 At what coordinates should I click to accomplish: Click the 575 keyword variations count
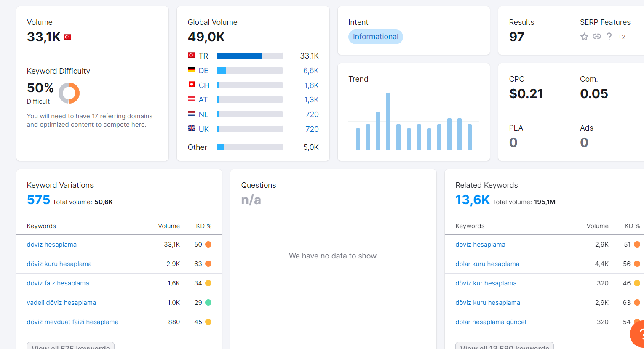pyautogui.click(x=38, y=200)
